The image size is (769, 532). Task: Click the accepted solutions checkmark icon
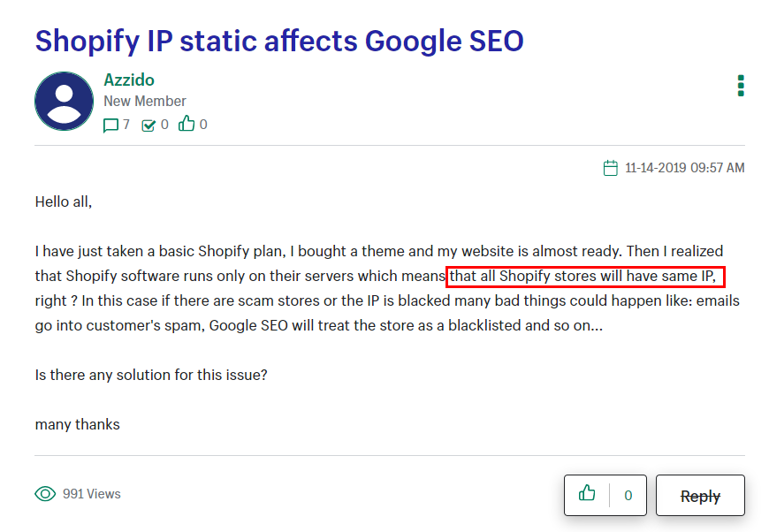click(x=148, y=125)
